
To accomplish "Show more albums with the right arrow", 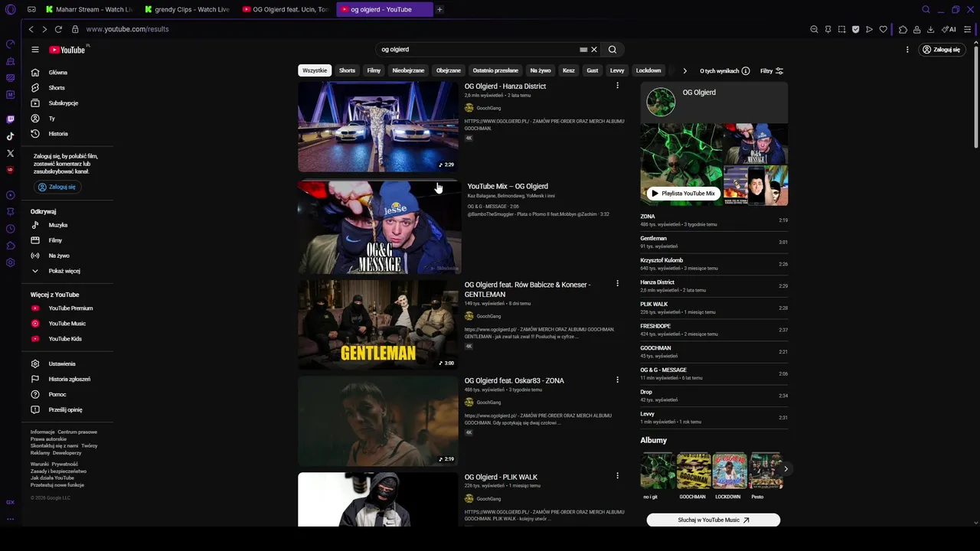I will pos(786,469).
